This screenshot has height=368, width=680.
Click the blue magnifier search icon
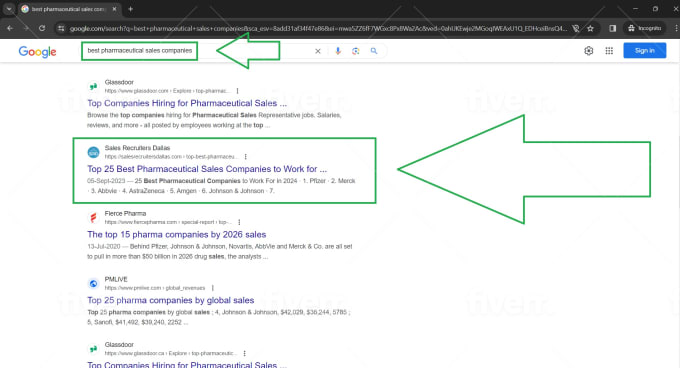(374, 51)
